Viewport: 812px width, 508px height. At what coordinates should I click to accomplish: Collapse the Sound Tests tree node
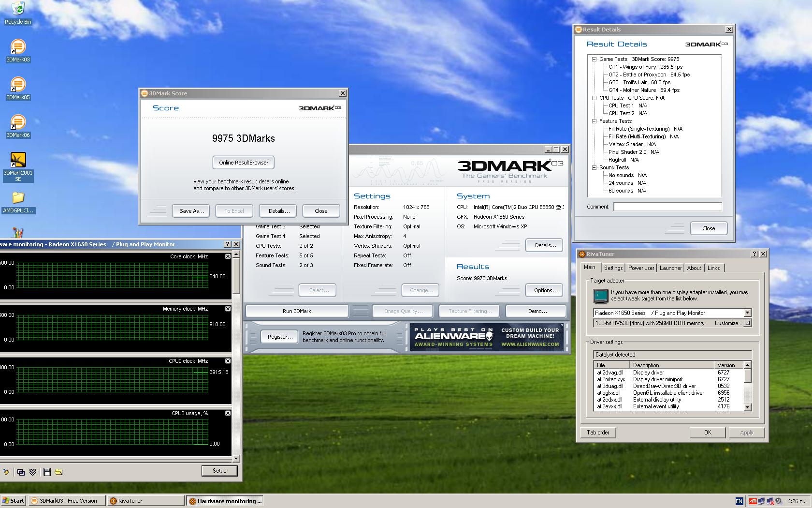[594, 167]
